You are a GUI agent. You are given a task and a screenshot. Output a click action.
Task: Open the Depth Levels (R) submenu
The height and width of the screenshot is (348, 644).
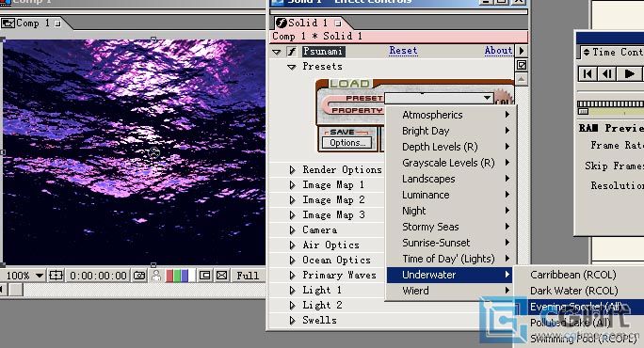click(x=450, y=147)
